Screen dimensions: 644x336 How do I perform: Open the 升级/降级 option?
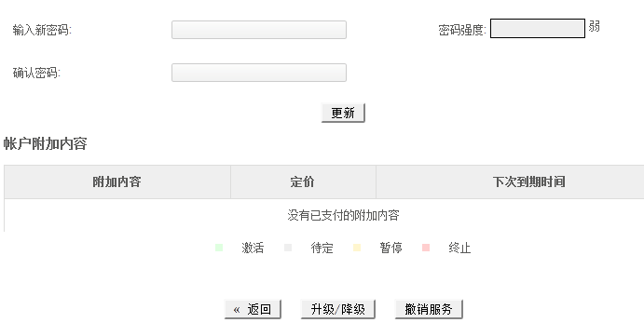(338, 309)
